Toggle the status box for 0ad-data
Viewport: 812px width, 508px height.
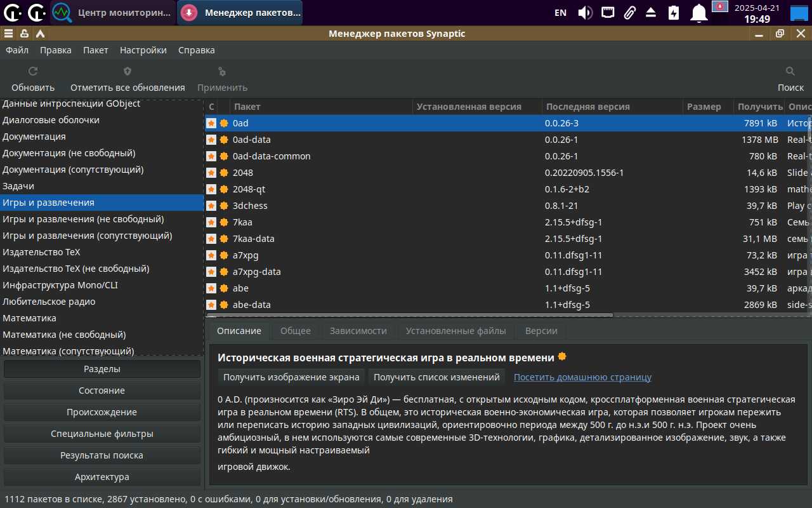pyautogui.click(x=211, y=140)
